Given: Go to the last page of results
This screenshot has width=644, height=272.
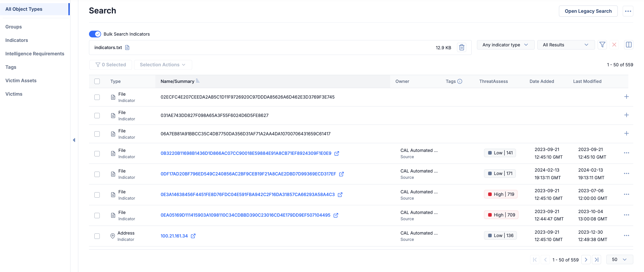Looking at the screenshot, I should click(597, 259).
